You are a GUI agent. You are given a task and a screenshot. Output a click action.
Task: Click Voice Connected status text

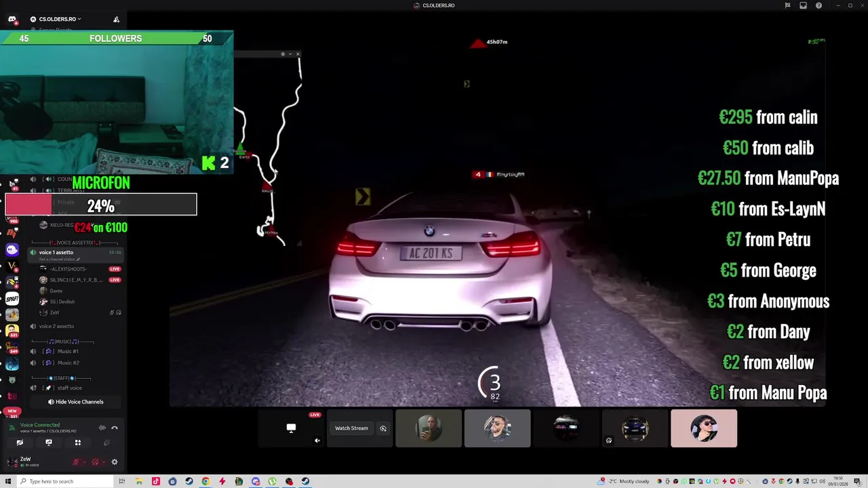pyautogui.click(x=40, y=425)
